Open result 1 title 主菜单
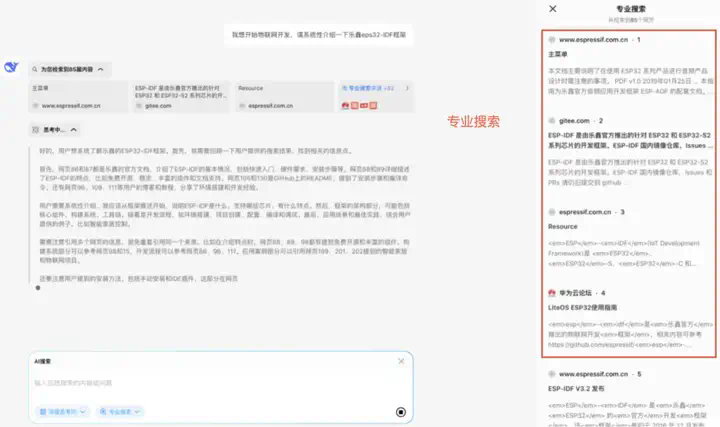Image resolution: width=720 pixels, height=427 pixels. (558, 54)
